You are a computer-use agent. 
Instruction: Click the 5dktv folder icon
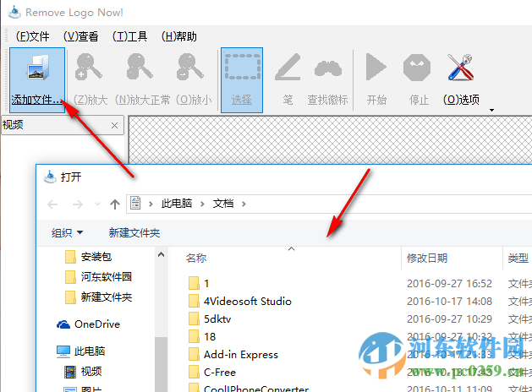click(194, 318)
